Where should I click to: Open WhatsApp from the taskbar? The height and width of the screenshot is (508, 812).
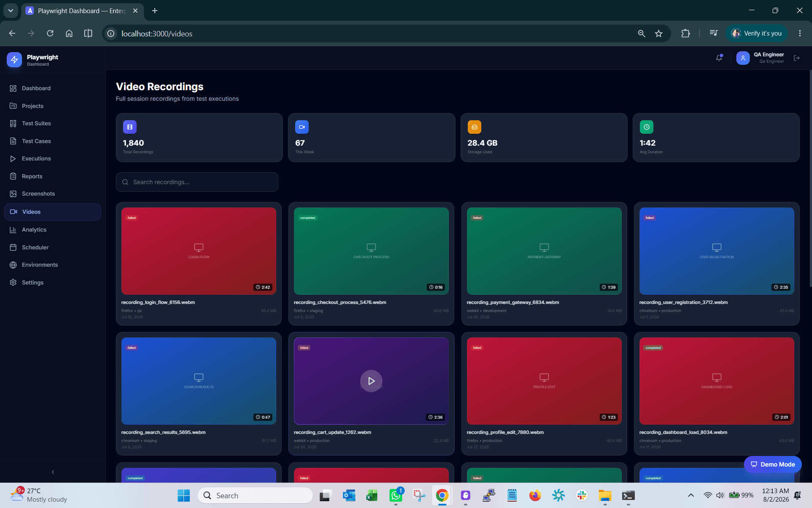click(x=396, y=495)
